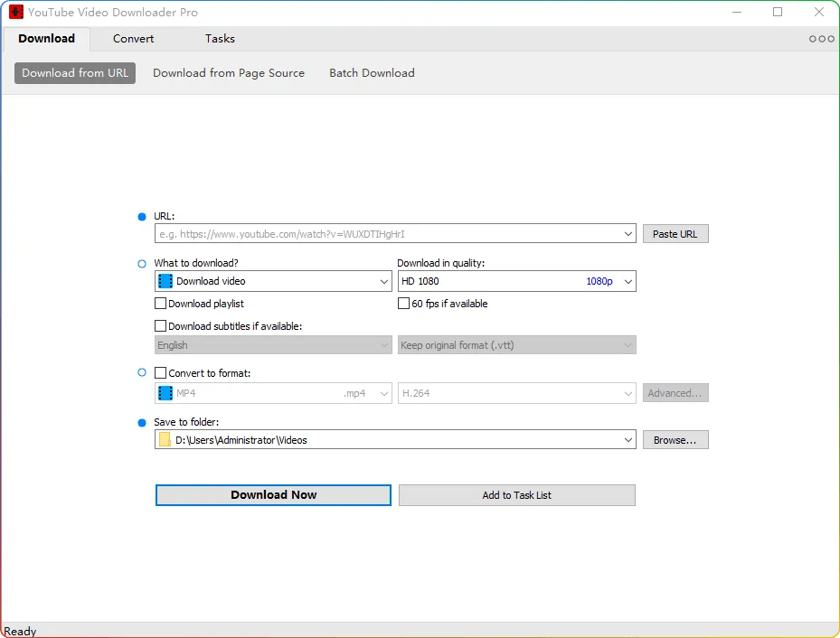Open the H.264 codec dropdown
The width and height of the screenshot is (840, 638).
[517, 393]
